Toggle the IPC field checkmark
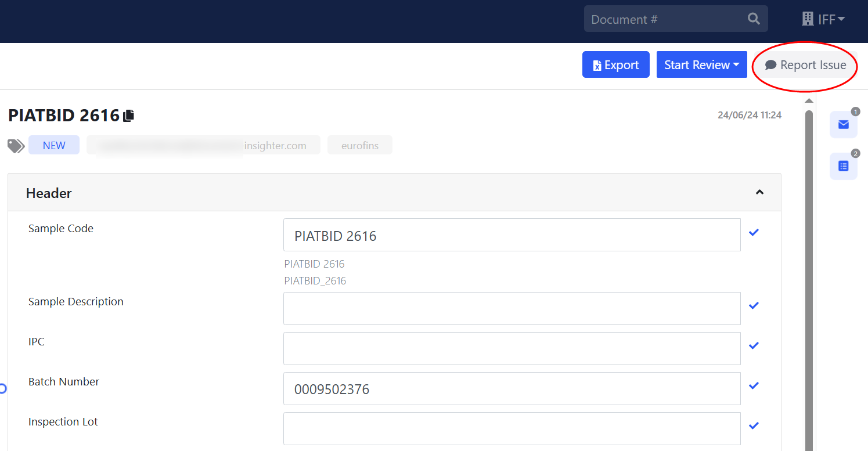Image resolution: width=868 pixels, height=451 pixels. [754, 346]
